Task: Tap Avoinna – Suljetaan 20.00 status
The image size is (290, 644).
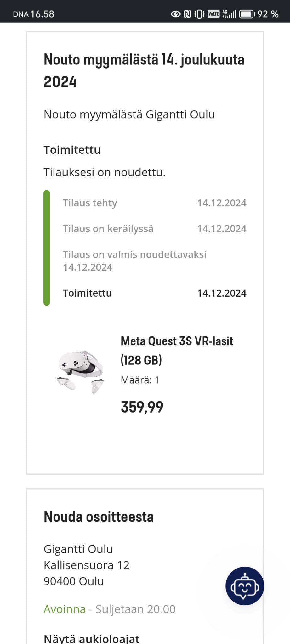Action: (x=110, y=609)
